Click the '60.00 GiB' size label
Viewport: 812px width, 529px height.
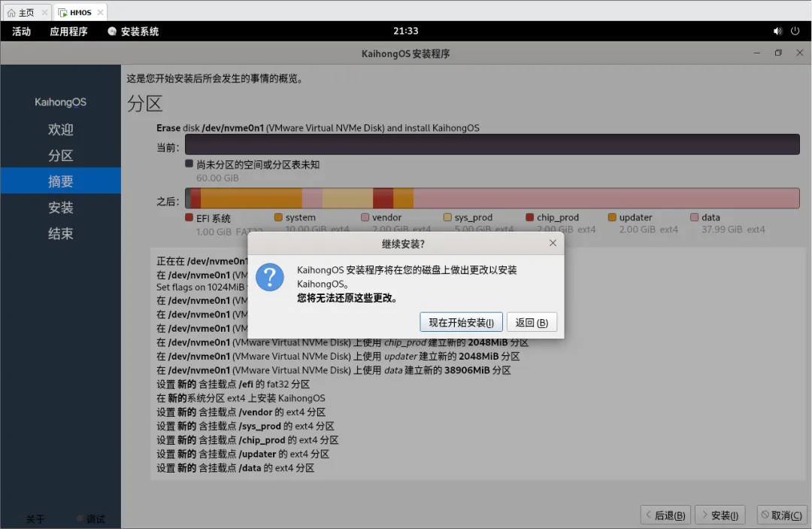[217, 178]
